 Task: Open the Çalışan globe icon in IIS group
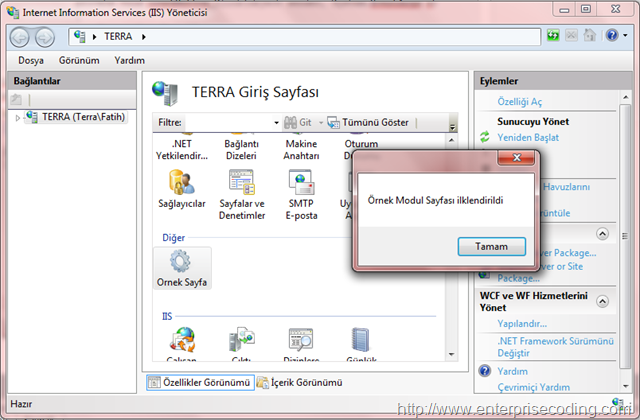point(182,340)
